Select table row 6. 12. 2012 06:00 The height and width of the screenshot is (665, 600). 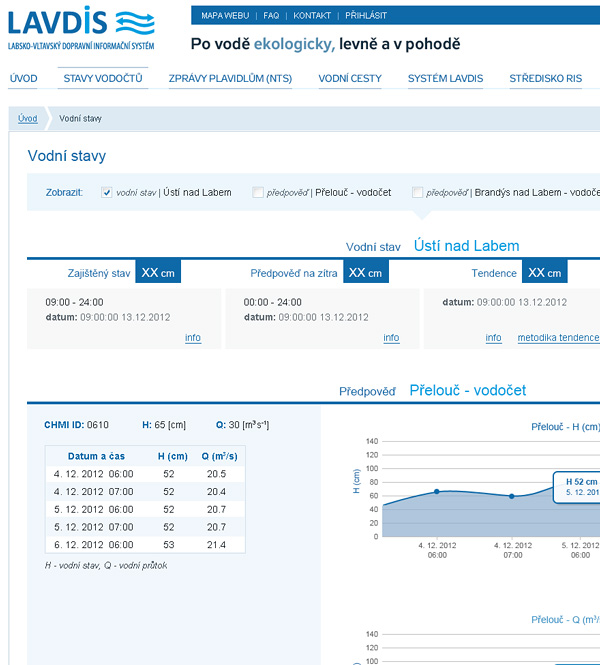pyautogui.click(x=145, y=545)
